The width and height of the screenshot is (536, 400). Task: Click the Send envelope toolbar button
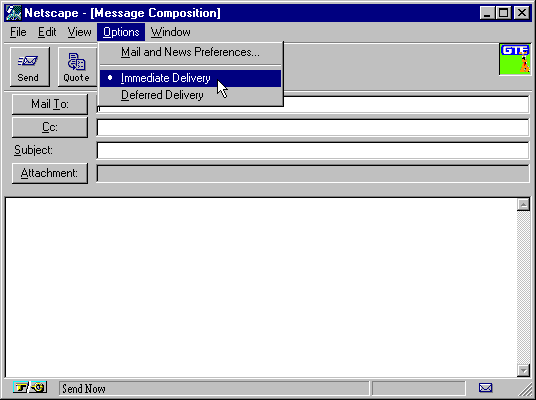pyautogui.click(x=30, y=67)
